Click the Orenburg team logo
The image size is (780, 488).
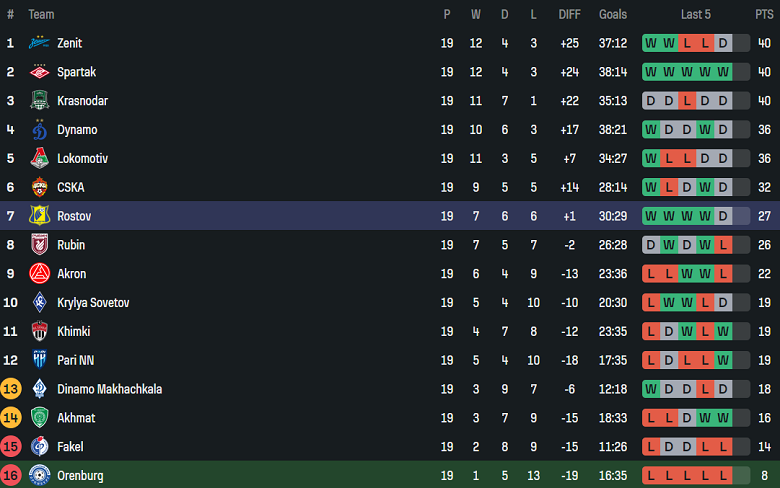click(40, 475)
